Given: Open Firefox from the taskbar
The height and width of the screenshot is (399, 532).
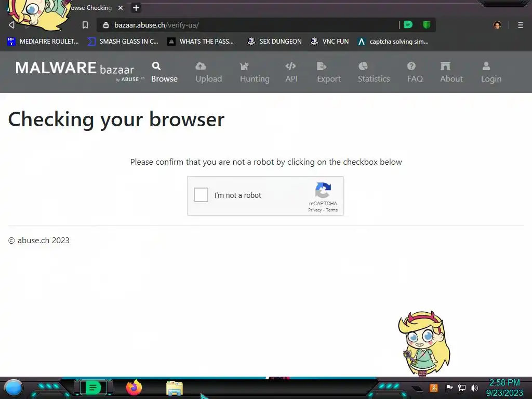Looking at the screenshot, I should coord(134,388).
